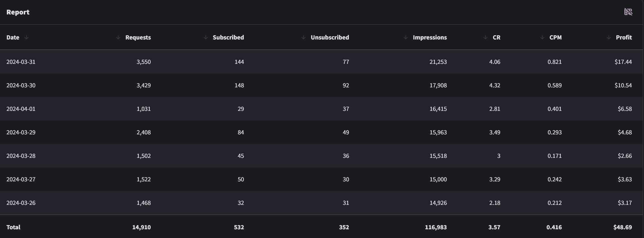Image resolution: width=644 pixels, height=238 pixels.
Task: Click sort arrow beside Requests column
Action: 118,37
